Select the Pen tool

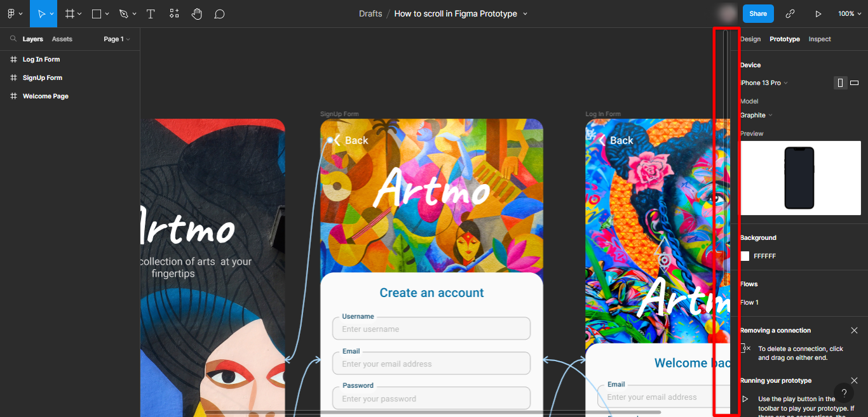[123, 13]
